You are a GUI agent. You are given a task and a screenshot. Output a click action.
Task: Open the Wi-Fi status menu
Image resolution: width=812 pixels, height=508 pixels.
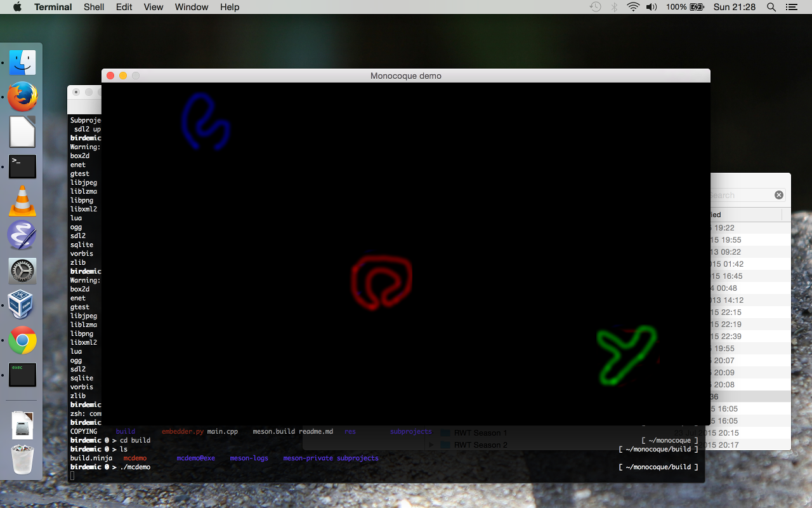coord(633,7)
